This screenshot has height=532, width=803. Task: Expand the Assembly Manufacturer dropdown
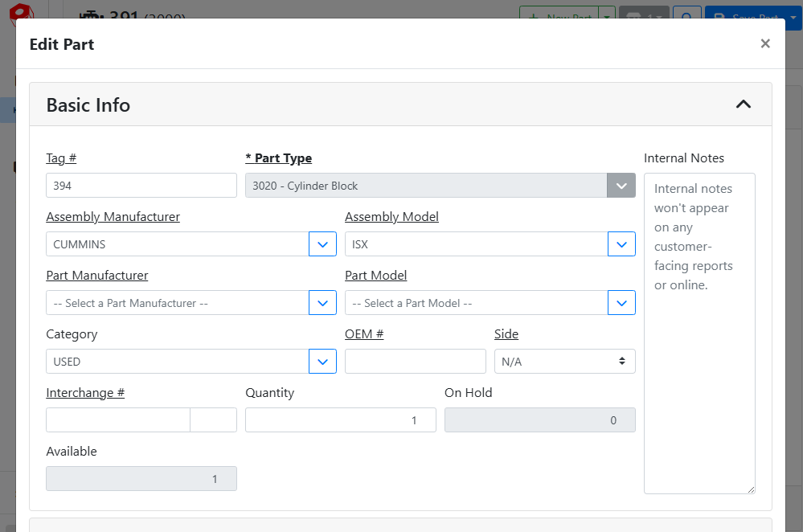(x=322, y=244)
